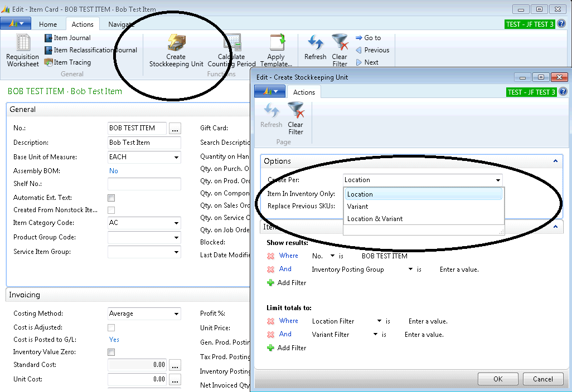Click Cost is Posted to G/L Yes link
Image resolution: width=572 pixels, height=392 pixels.
(x=114, y=340)
